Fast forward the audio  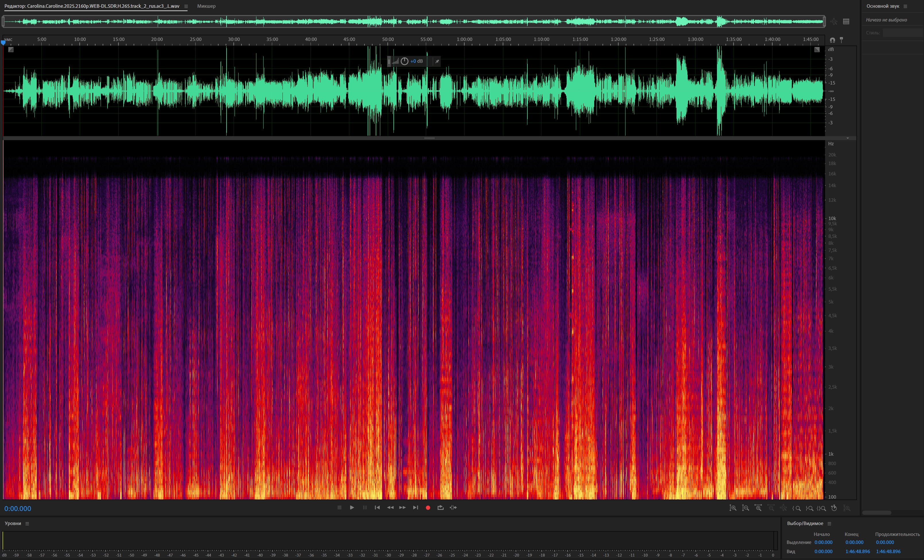pos(402,508)
